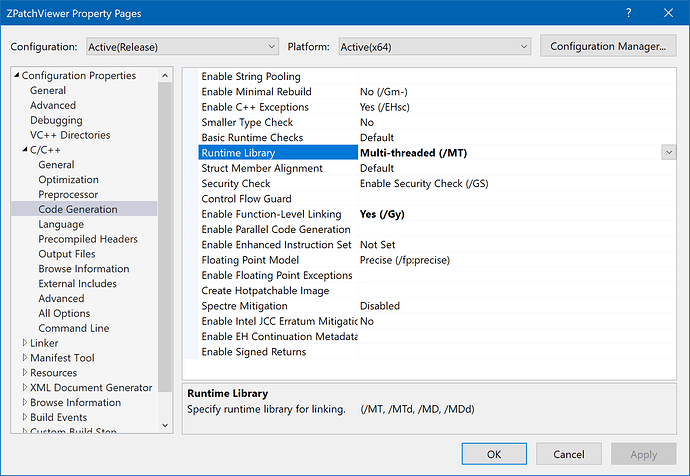Viewport: 690px width, 476px height.
Task: Select the Enable Minimal Rebuild property
Action: click(x=257, y=92)
